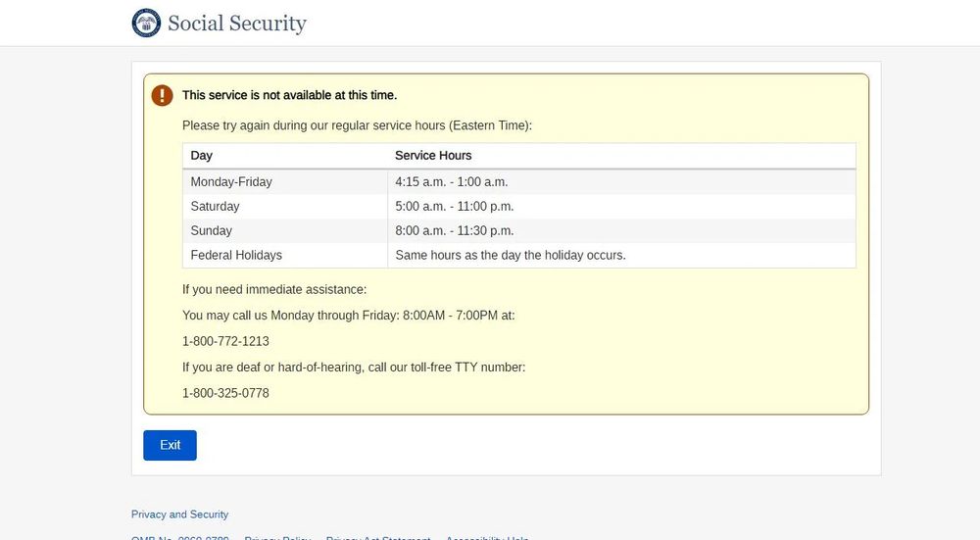Screen dimensions: 980x540
Task: Click the Saturday row label
Action: pyautogui.click(x=215, y=206)
